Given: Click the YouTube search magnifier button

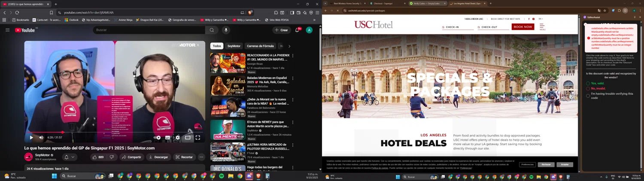Looking at the screenshot, I should [212, 30].
